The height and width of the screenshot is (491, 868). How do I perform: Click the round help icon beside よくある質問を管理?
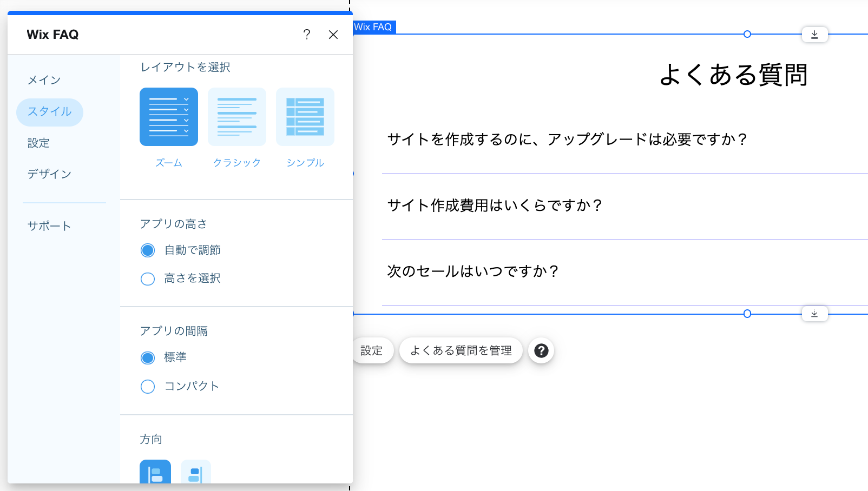tap(541, 350)
